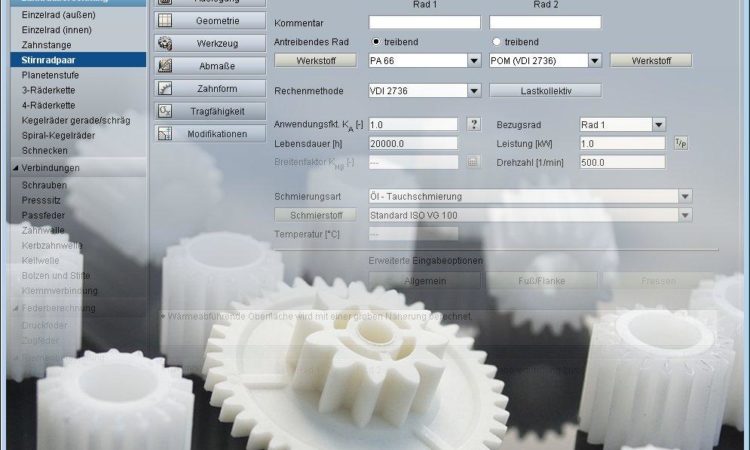Open the Lastkollektiv dialog
This screenshot has height=450, width=750.
point(545,91)
